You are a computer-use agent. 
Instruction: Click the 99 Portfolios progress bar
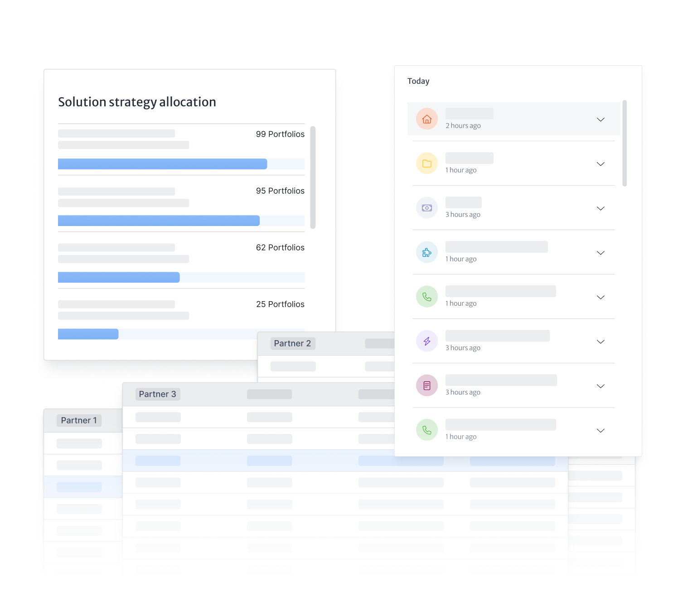[162, 164]
